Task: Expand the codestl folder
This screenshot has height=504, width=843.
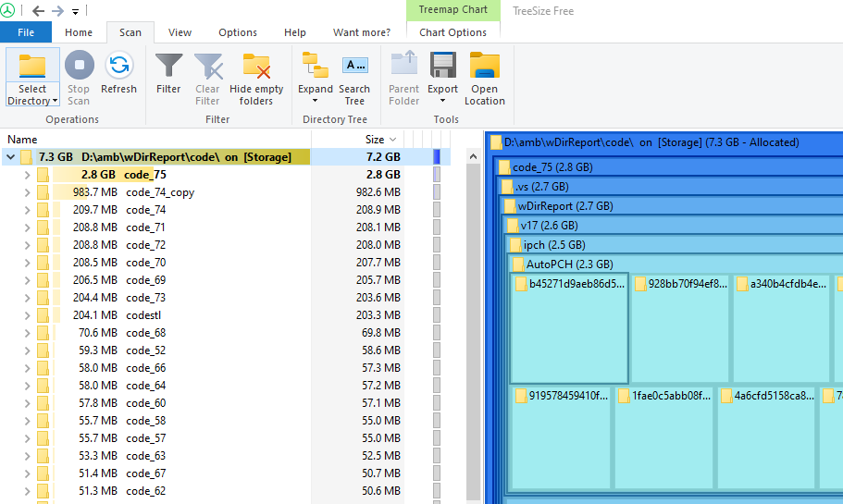Action: coord(27,314)
